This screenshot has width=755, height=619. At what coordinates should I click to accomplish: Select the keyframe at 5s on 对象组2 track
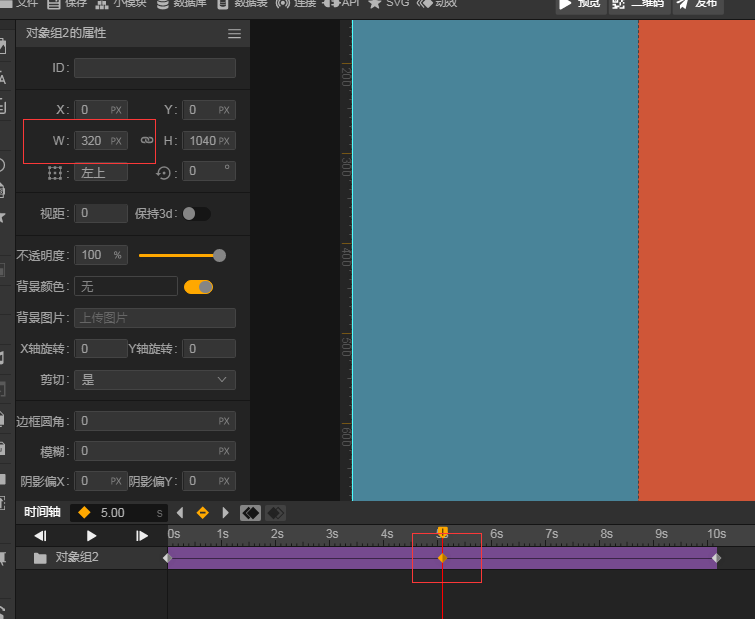tap(442, 558)
